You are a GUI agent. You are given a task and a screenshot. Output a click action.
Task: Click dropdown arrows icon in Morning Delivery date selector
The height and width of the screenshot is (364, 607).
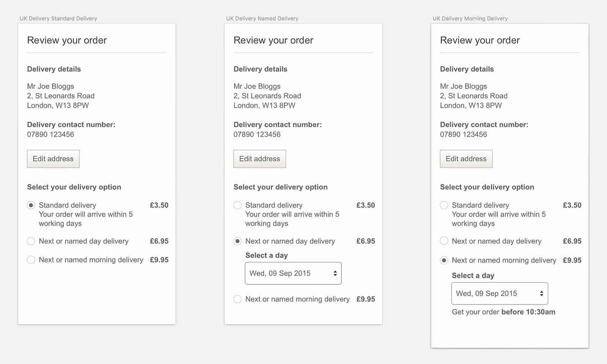[x=541, y=293]
